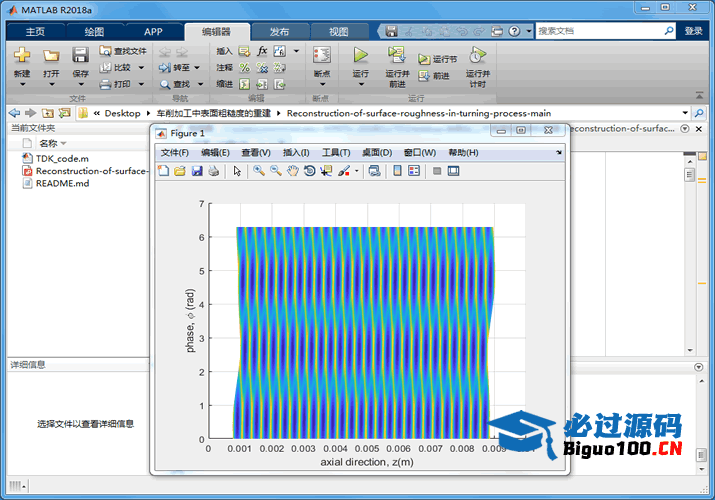Screen dimensions: 715x500
Task: Toggle the pan hand tool
Action: pos(293,171)
